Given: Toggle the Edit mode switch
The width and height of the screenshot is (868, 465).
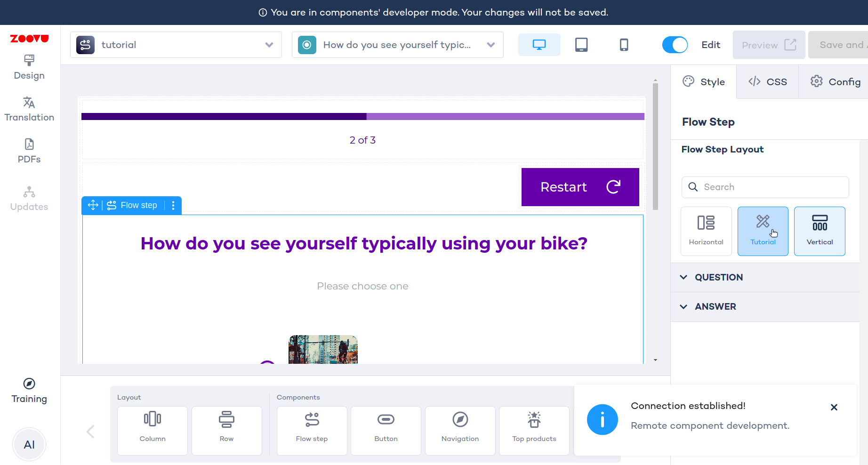Looking at the screenshot, I should 675,45.
